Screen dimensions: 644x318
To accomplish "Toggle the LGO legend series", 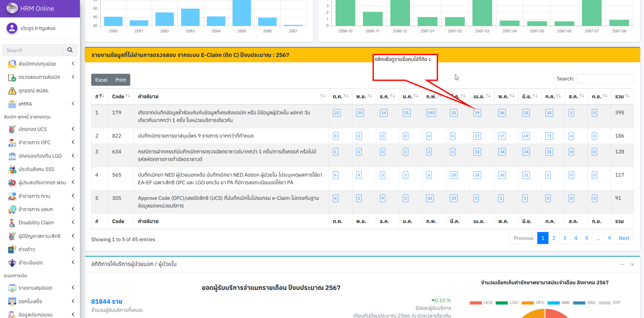I will [507, 303].
